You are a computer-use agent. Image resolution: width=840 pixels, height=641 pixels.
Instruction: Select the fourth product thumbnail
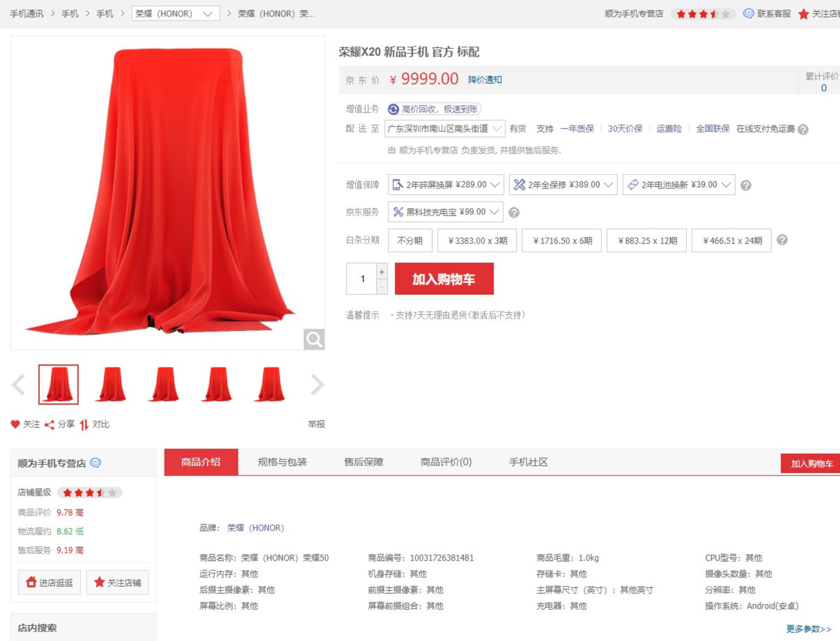(217, 384)
